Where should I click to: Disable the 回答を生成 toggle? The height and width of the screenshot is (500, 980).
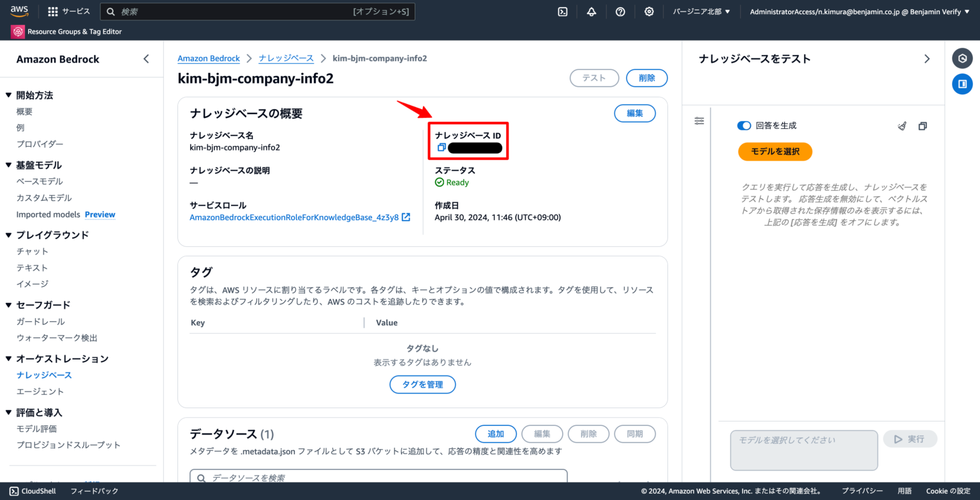(744, 125)
